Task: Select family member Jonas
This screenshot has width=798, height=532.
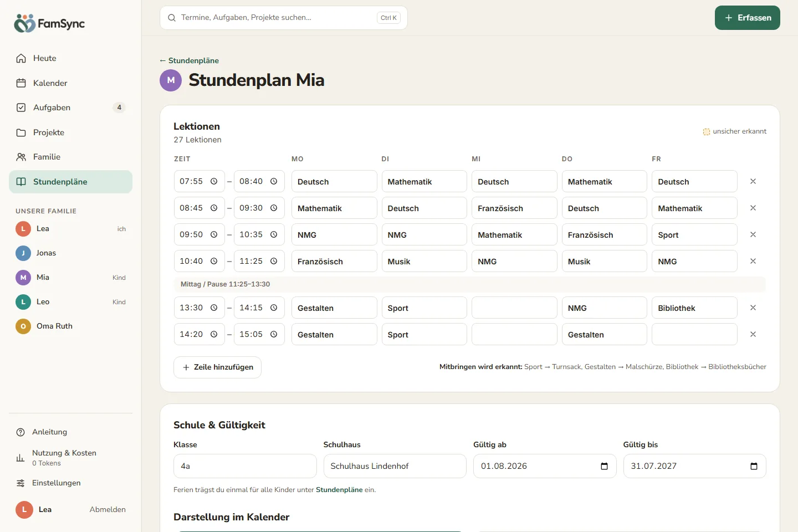Action: coord(70,253)
